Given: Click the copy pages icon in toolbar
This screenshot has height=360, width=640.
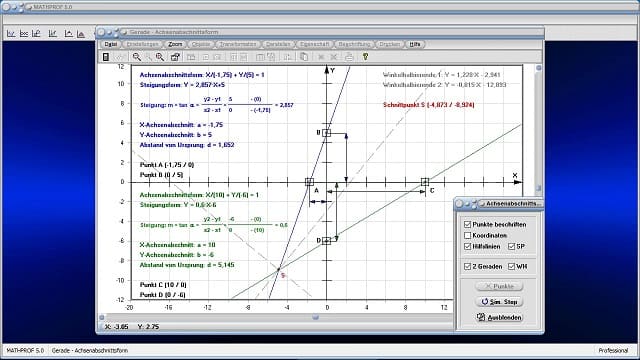Looking at the screenshot, I should (304, 57).
